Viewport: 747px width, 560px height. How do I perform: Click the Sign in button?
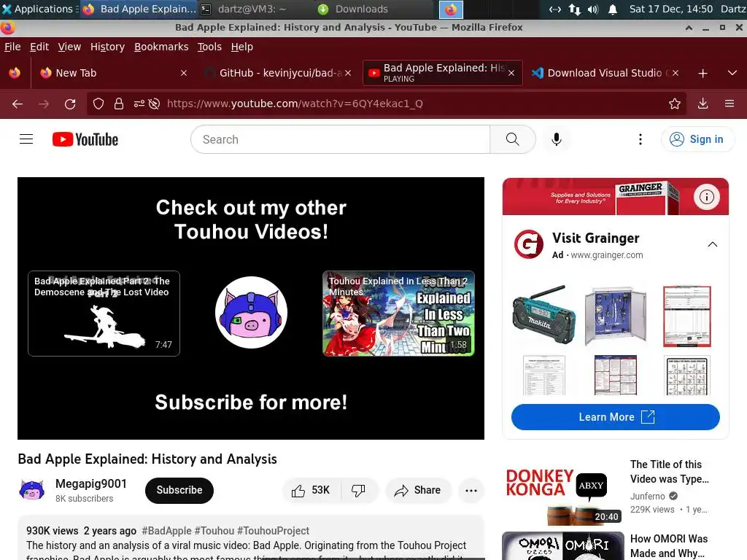click(x=697, y=139)
